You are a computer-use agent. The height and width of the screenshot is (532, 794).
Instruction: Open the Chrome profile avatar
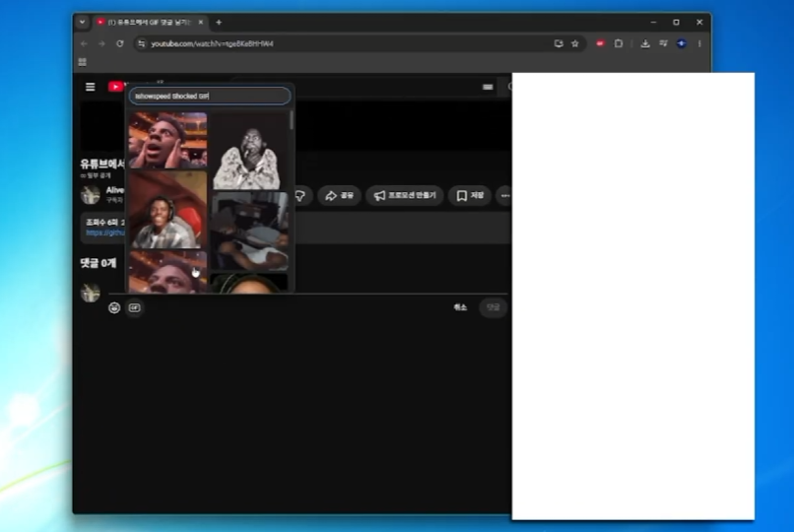[682, 44]
